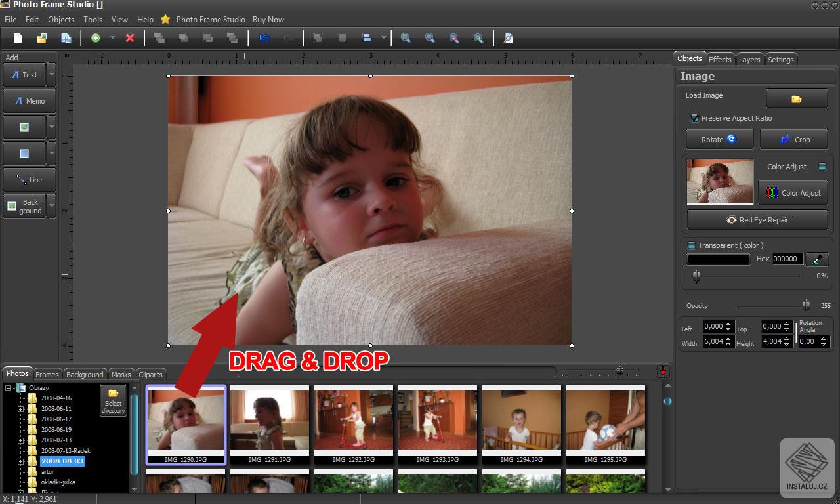
Task: Open an existing project file
Action: coord(42,38)
